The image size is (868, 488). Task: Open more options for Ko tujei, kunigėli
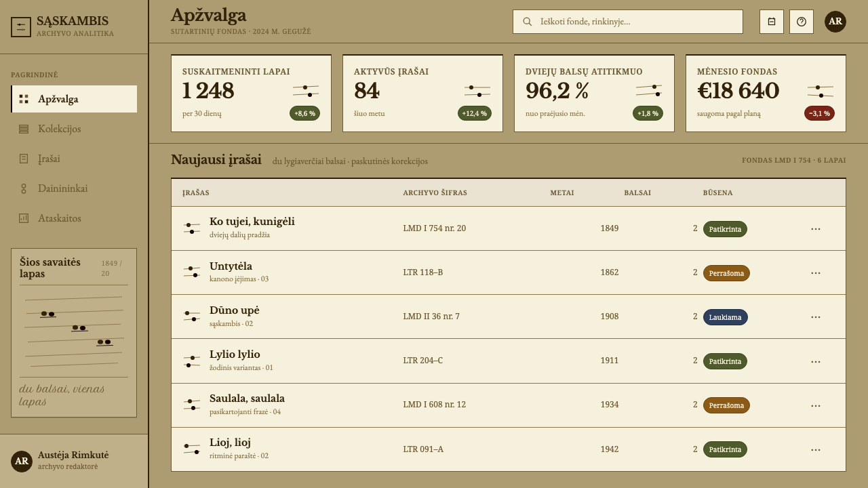[816, 229]
